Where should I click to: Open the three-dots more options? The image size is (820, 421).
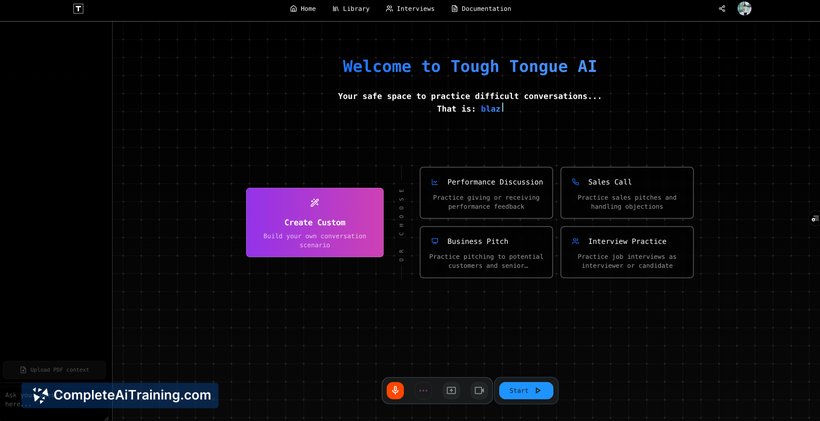(x=423, y=390)
